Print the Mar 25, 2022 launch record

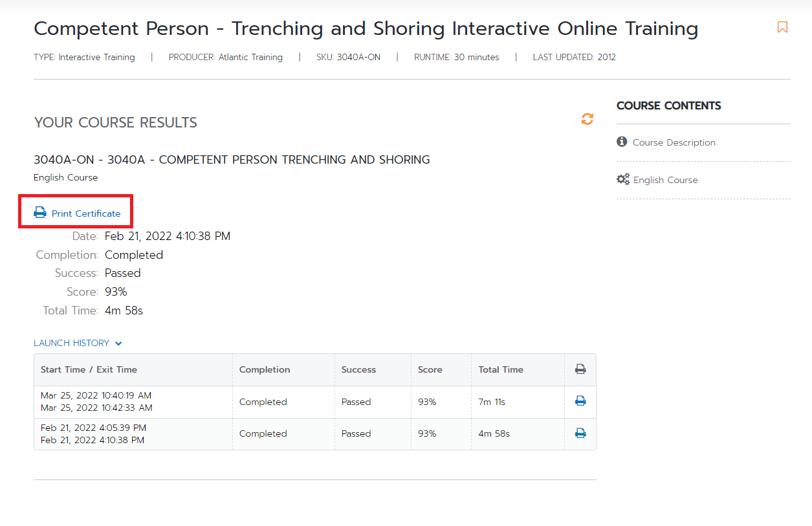(580, 401)
